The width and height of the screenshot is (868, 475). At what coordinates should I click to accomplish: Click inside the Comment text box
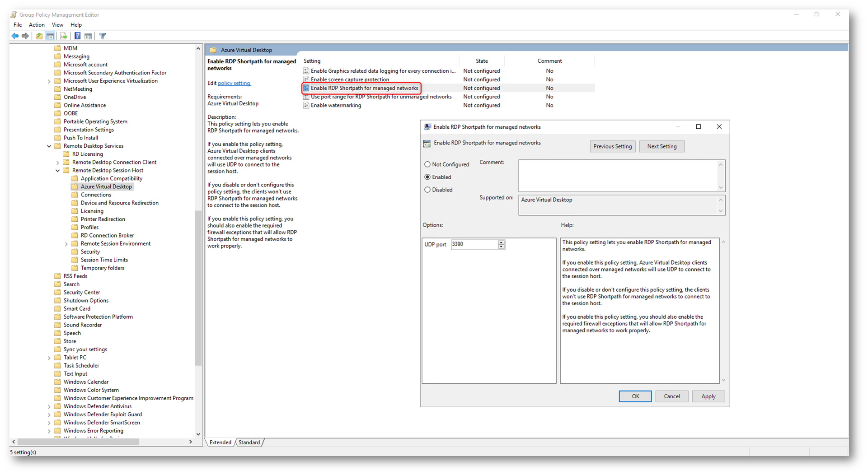coord(617,176)
